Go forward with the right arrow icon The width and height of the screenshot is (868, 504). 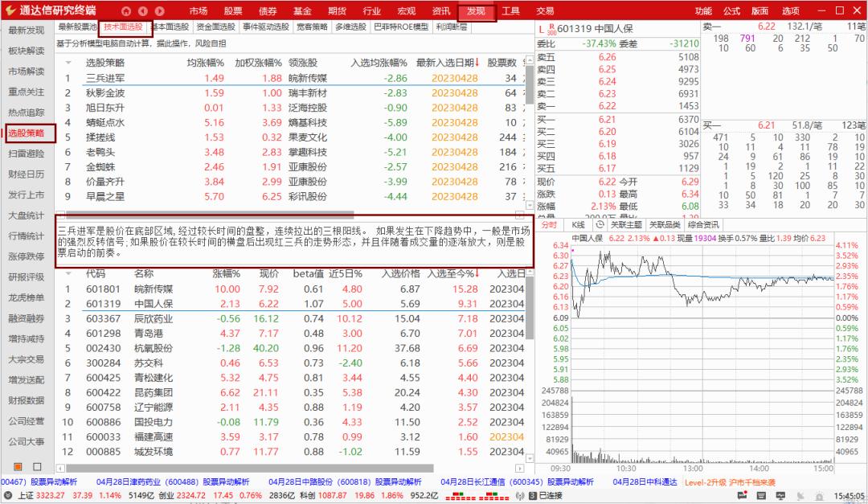[x=159, y=10]
